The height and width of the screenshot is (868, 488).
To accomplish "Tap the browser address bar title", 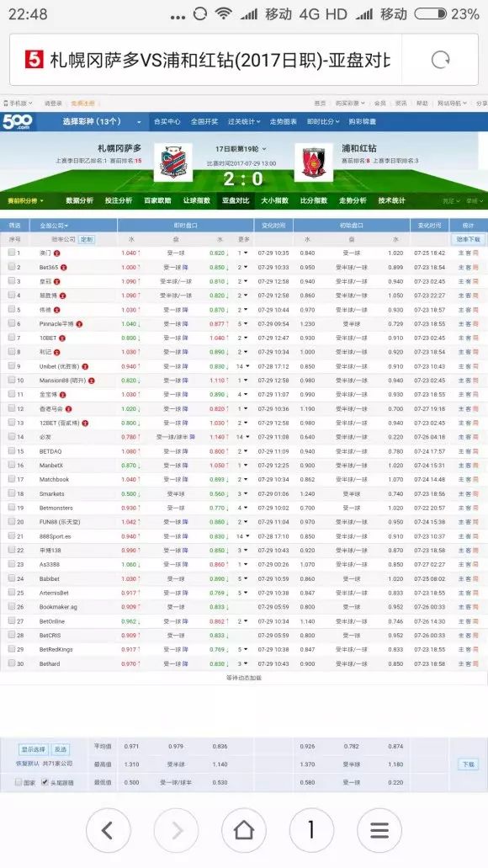I will click(220, 60).
